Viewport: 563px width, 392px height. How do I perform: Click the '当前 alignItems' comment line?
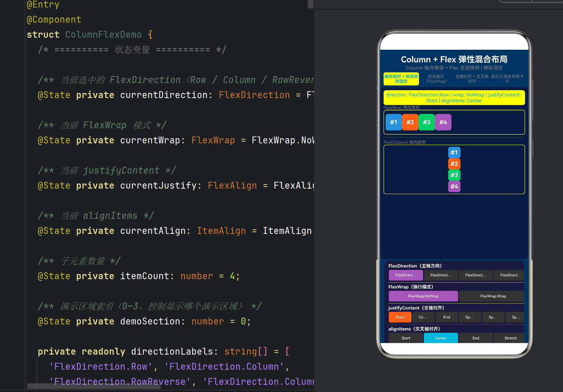(x=96, y=216)
